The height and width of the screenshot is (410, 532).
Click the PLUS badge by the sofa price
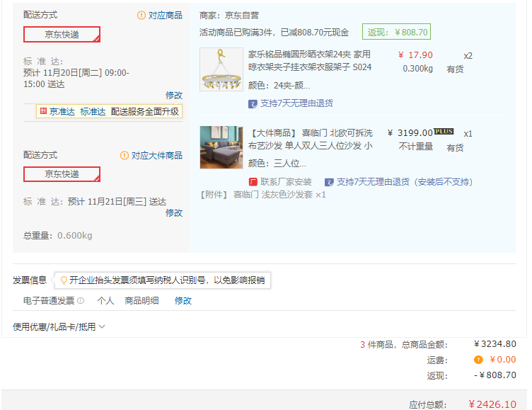pos(444,132)
